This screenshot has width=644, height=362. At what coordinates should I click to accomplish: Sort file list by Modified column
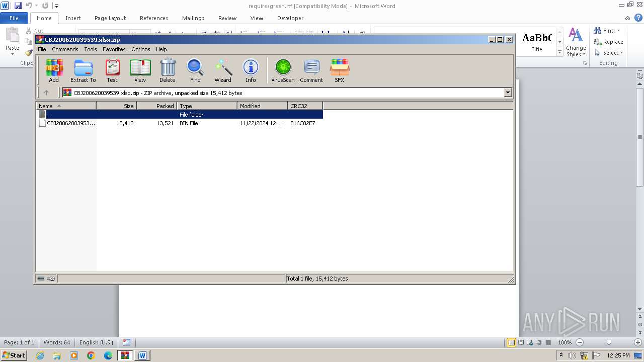pyautogui.click(x=262, y=106)
